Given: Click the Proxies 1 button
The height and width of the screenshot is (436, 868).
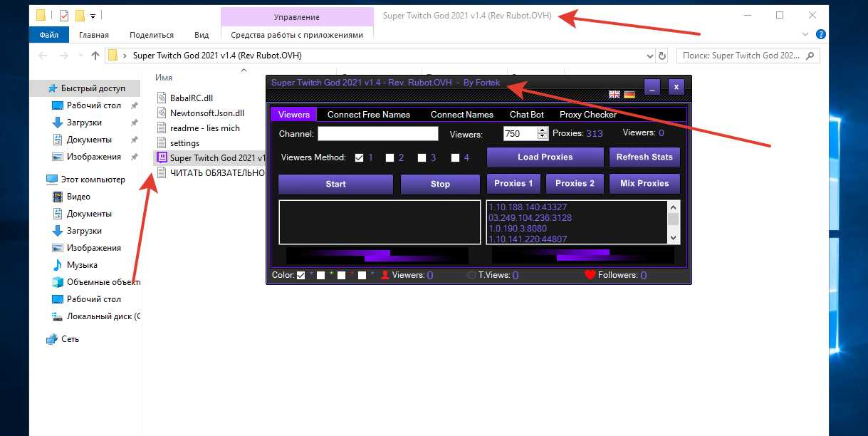Looking at the screenshot, I should pyautogui.click(x=513, y=183).
